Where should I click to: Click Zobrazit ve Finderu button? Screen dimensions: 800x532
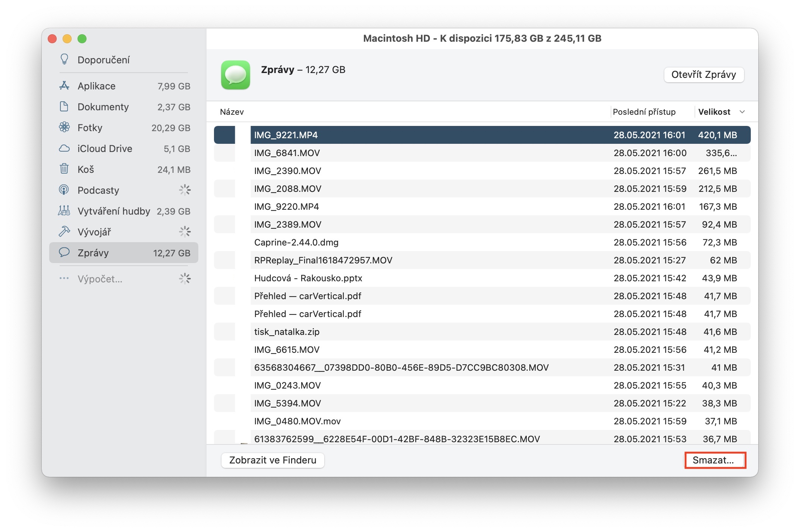(273, 460)
